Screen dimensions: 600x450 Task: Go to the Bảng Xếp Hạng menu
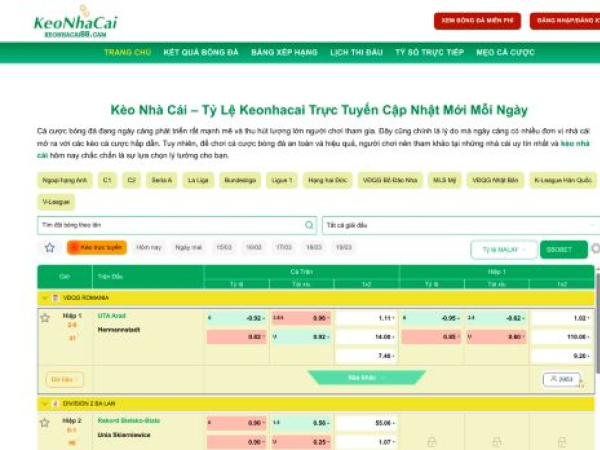[284, 52]
